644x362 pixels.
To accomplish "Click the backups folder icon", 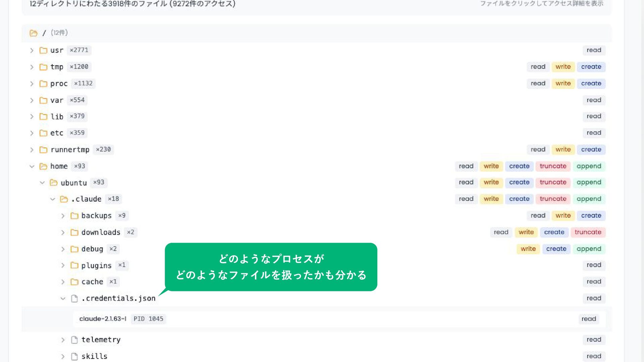I will (74, 216).
